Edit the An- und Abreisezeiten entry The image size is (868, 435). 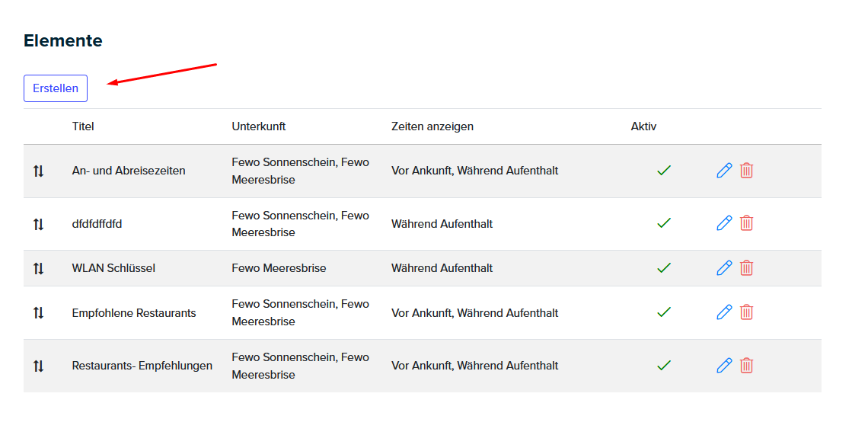tap(724, 171)
